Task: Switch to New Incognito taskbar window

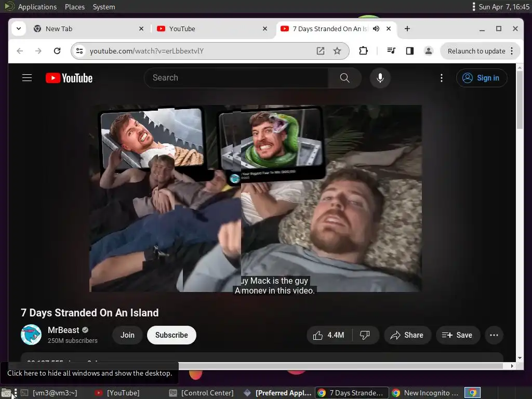Action: pos(425,393)
